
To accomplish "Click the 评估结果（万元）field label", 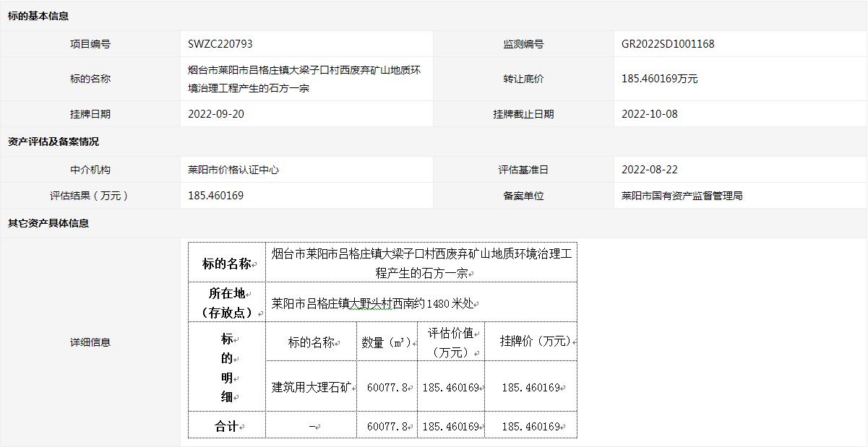I will [90, 196].
